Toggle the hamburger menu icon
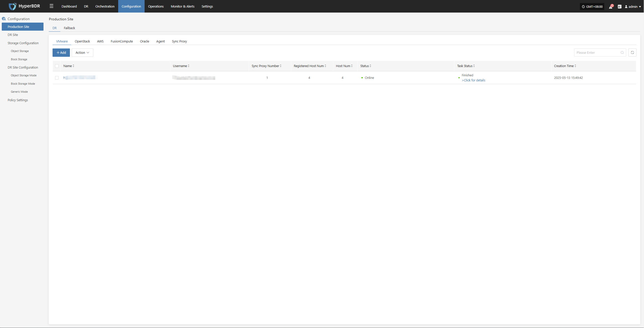The height and width of the screenshot is (328, 644). coord(52,6)
